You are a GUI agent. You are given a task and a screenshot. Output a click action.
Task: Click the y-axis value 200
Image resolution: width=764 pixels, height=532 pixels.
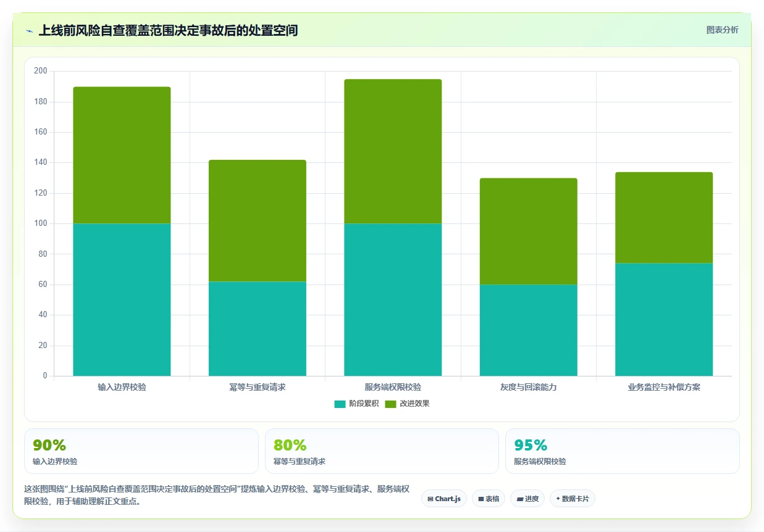pos(41,71)
